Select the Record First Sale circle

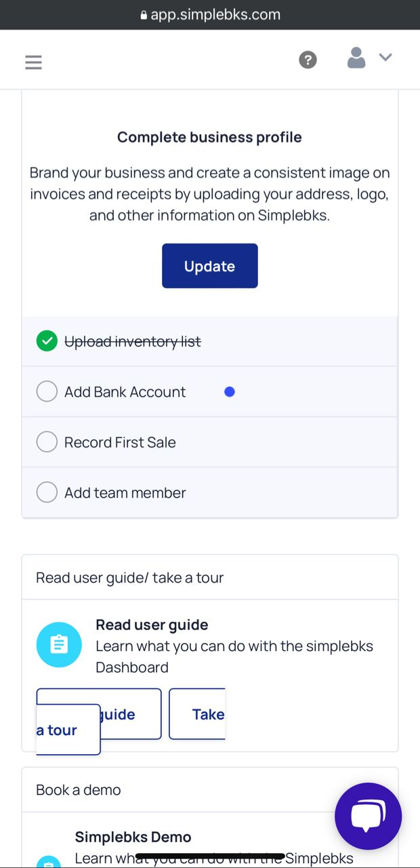[x=47, y=442]
